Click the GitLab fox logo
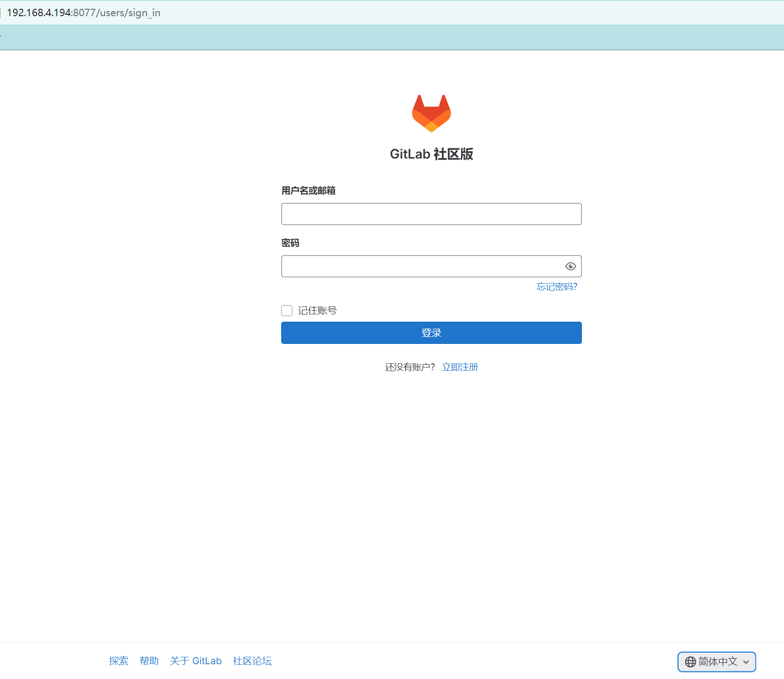 coord(432,113)
